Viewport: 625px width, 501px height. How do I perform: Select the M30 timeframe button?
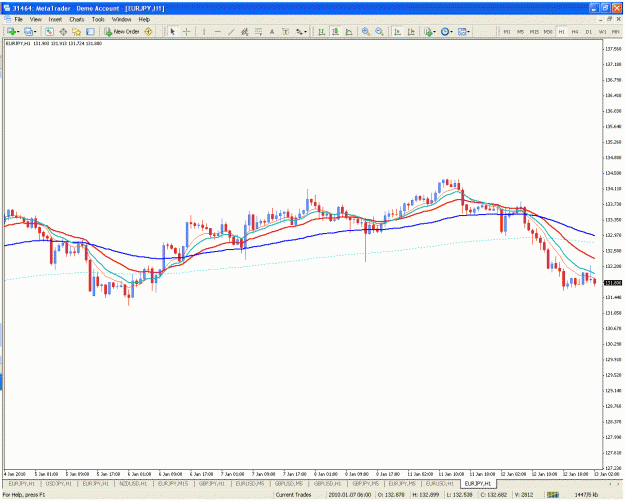(x=548, y=31)
